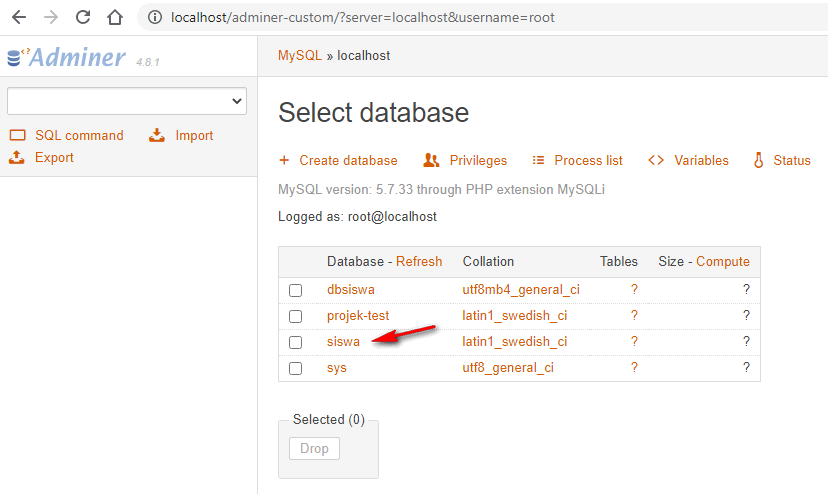Select the siswa row checkbox

coord(295,343)
